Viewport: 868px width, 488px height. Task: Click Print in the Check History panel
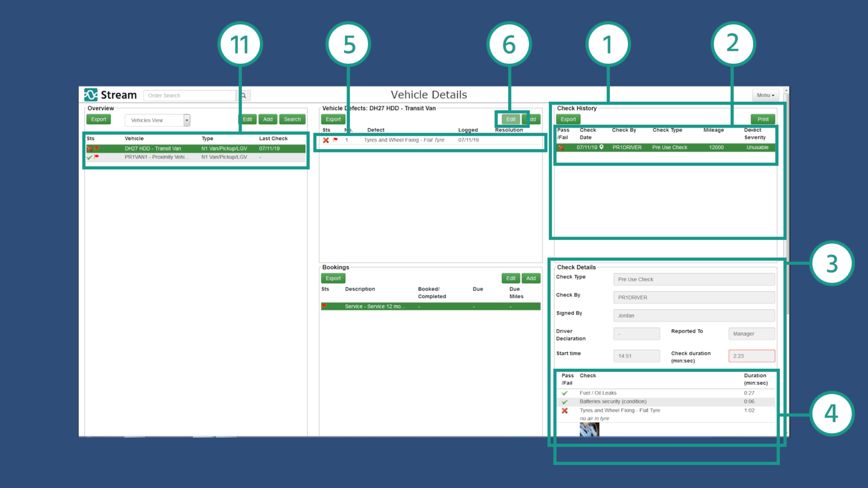click(x=763, y=119)
